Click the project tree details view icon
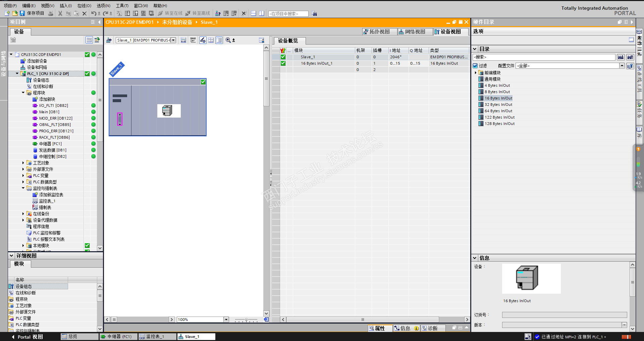644x341 pixels. (x=89, y=40)
